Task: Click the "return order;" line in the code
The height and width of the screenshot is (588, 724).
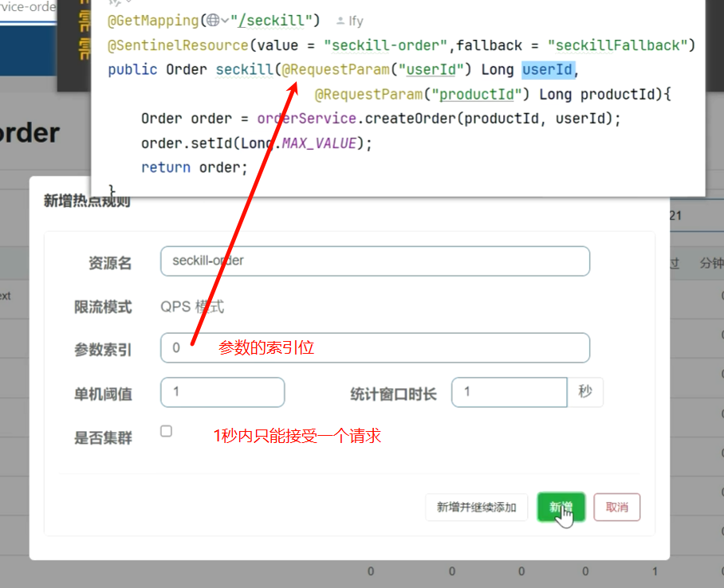Action: pos(195,167)
